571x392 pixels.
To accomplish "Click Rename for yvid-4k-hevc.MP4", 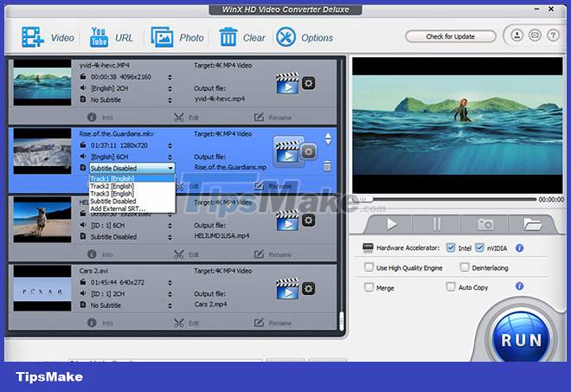I will point(273,118).
